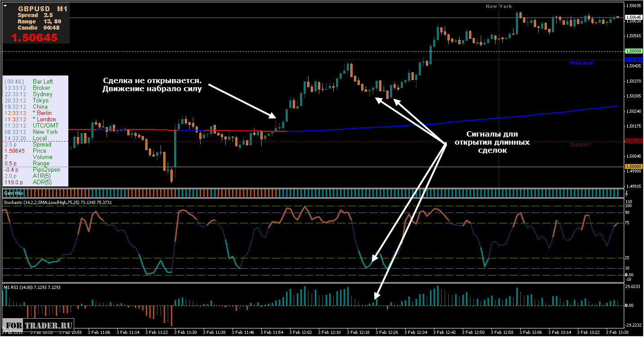Image resolution: width=644 pixels, height=337 pixels.
Task: Click the 2.0 p value above ADR(5)
Action: [x=10, y=176]
